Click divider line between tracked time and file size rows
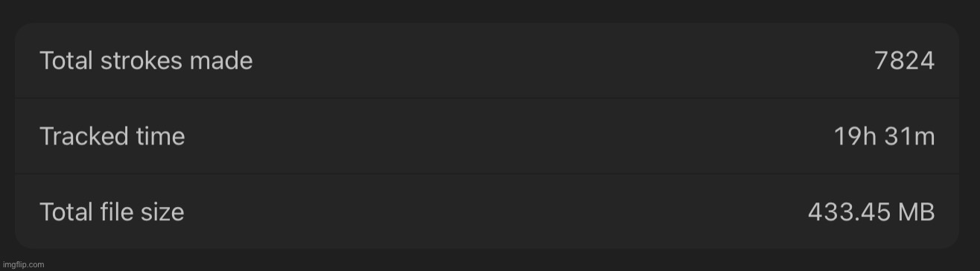Viewport: 980px width, 271px height. [486, 174]
